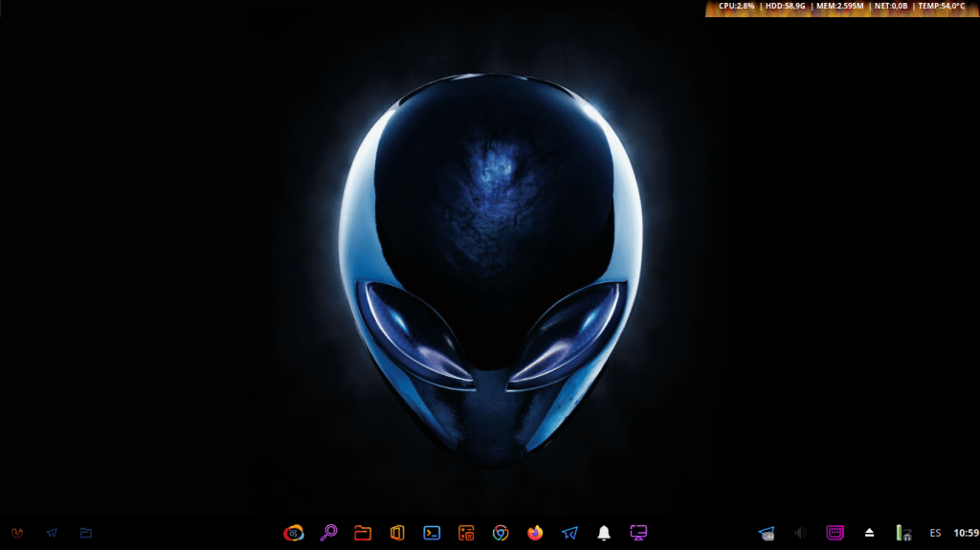Viewport: 980px width, 550px height.
Task: Click the 10:59 clock
Action: (x=966, y=533)
